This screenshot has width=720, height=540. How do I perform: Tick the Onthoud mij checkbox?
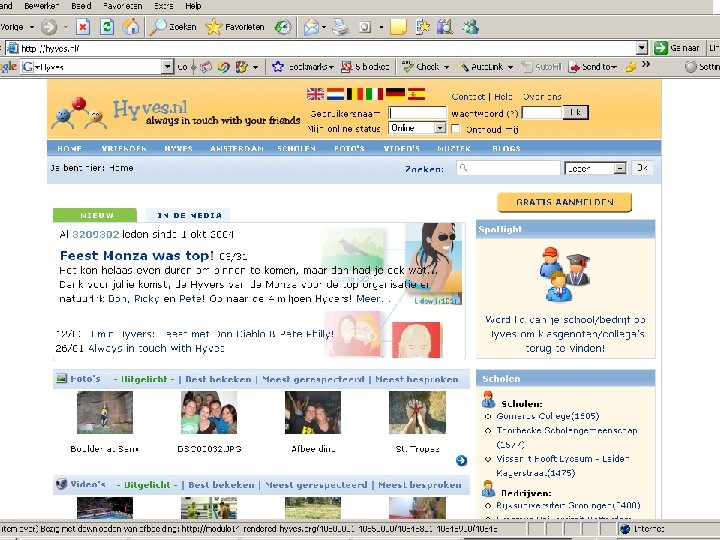coord(456,129)
